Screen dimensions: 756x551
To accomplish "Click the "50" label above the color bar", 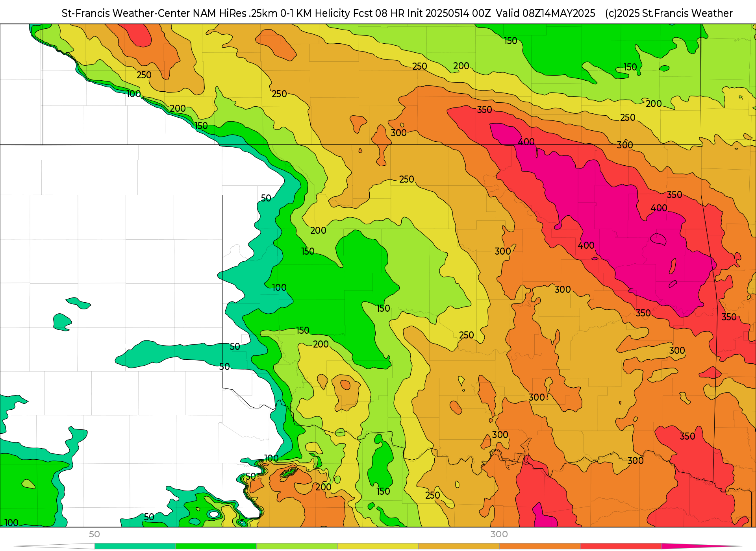I will (94, 534).
